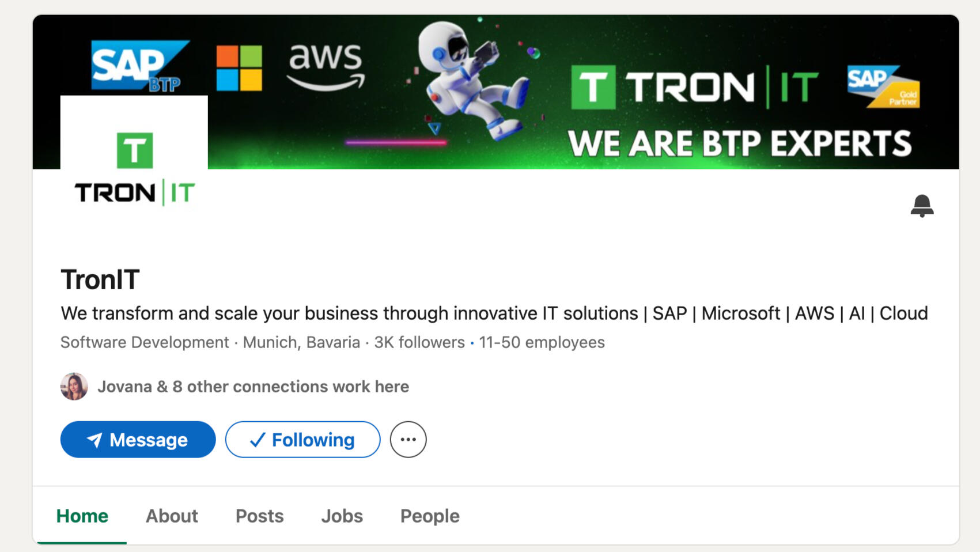Image resolution: width=980 pixels, height=552 pixels.
Task: Click the Microsoft logo in banner
Action: 239,68
